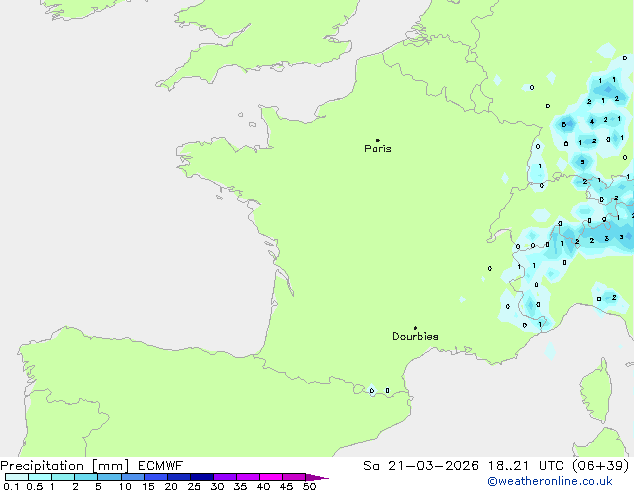
Task: Click the 25 mm dark blue legend swatch
Action: click(x=201, y=477)
